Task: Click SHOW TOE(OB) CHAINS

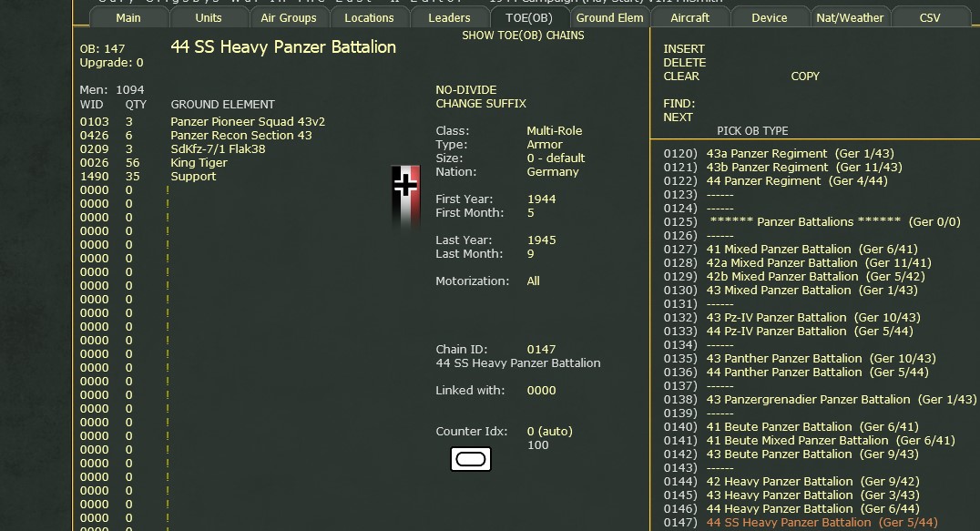Action: (523, 36)
